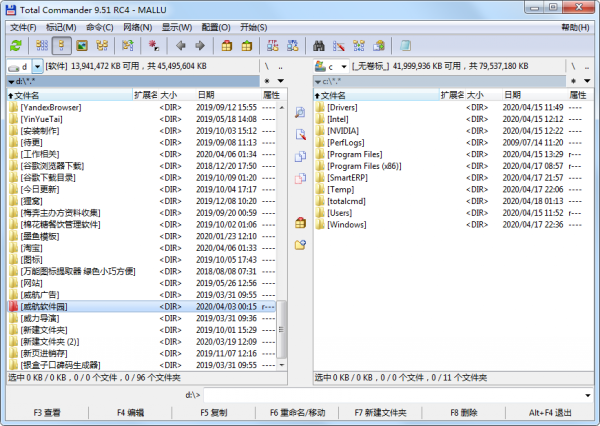Click scroll-down arrow of d: panel scrollbar
The height and width of the screenshot is (426, 600).
(x=282, y=365)
